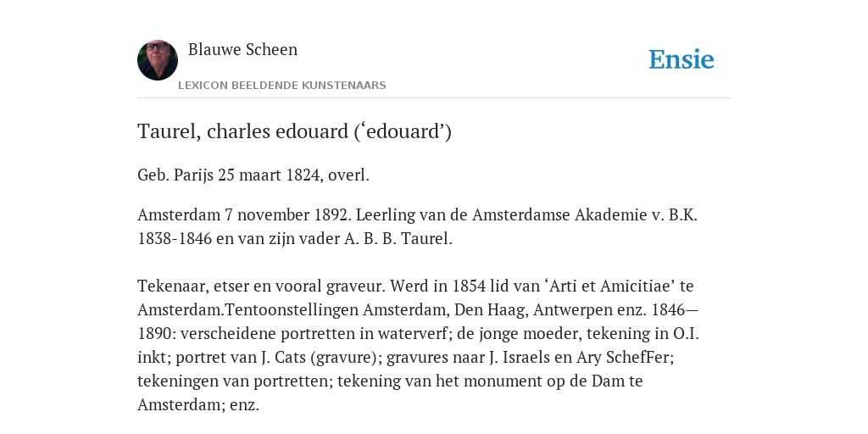Click the word 'Amsterdam.Tentoonstellingen' in the text
Screen dimensions: 868x434
pos(248,310)
